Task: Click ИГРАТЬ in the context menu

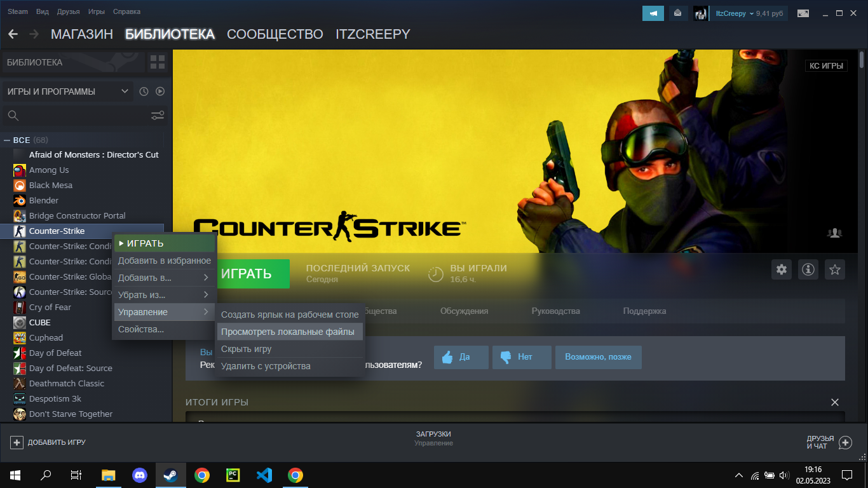Action: point(164,243)
